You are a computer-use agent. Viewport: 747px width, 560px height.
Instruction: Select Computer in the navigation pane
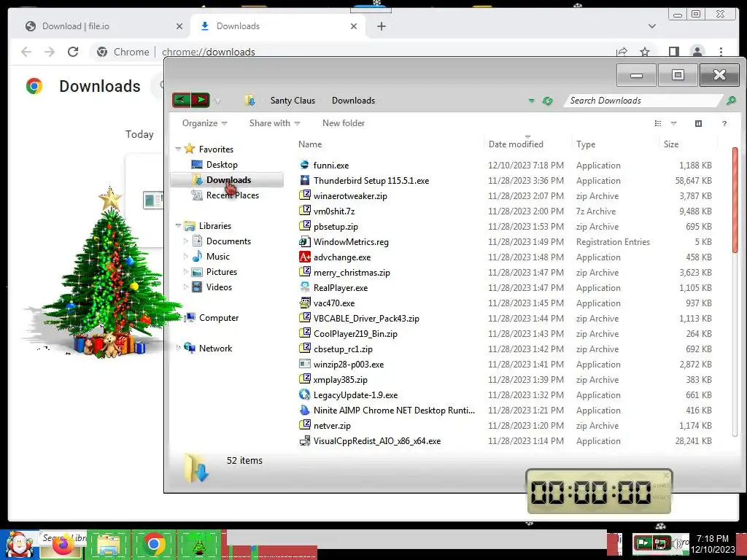click(219, 318)
